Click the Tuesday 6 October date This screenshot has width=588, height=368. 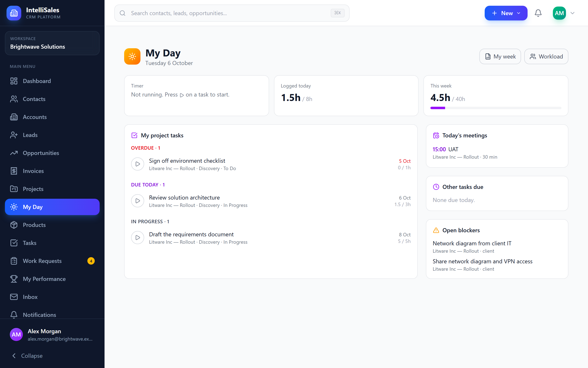[x=169, y=63]
